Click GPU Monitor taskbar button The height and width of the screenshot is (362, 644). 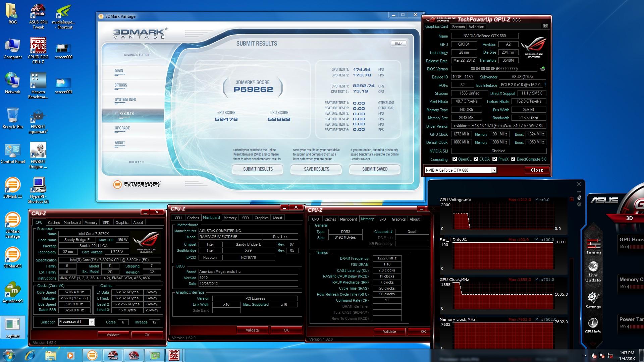[x=134, y=355]
